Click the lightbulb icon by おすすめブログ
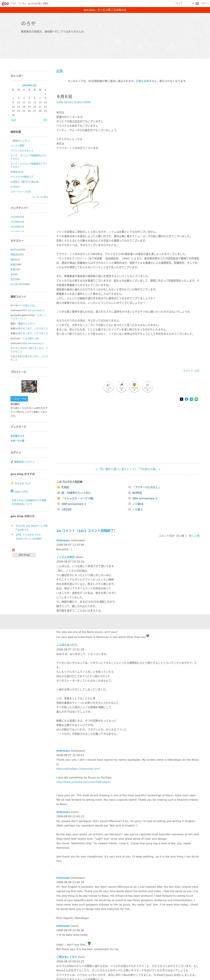The height and width of the screenshot is (980, 210). click(x=12, y=483)
